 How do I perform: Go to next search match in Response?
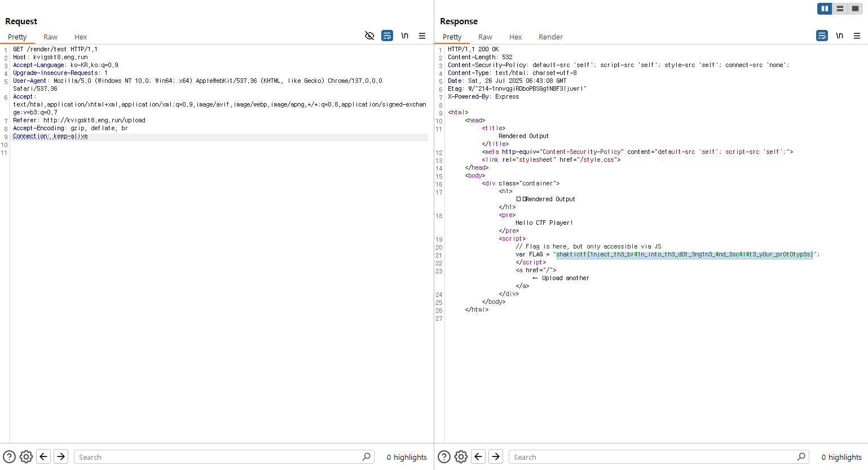coord(496,456)
